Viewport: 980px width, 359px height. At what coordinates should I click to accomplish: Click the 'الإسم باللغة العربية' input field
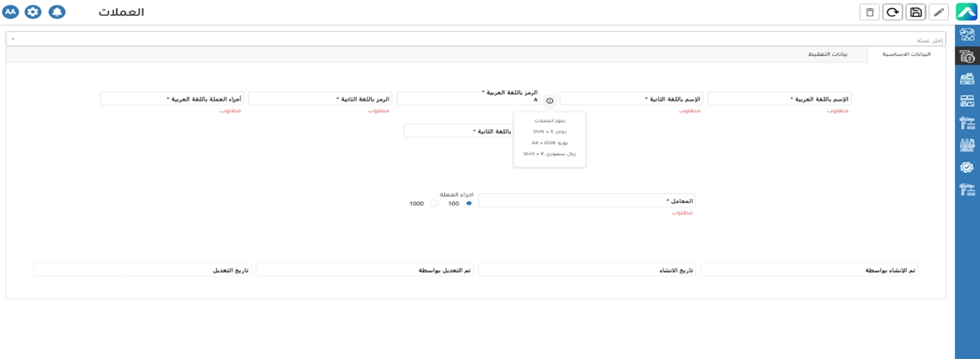tap(778, 99)
